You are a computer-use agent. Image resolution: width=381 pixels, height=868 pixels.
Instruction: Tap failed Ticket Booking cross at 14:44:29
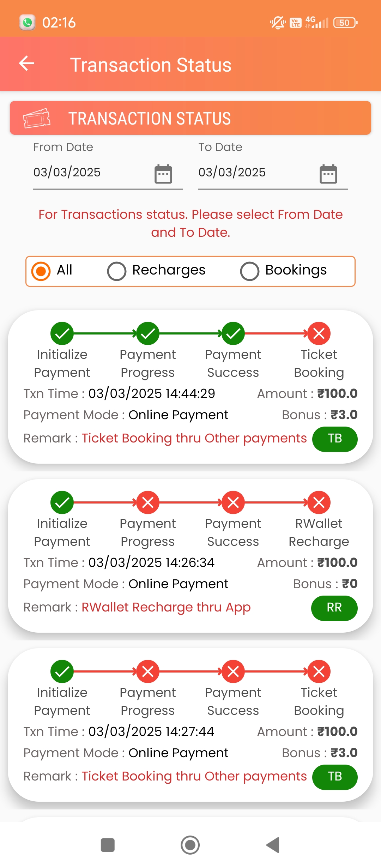point(319,333)
